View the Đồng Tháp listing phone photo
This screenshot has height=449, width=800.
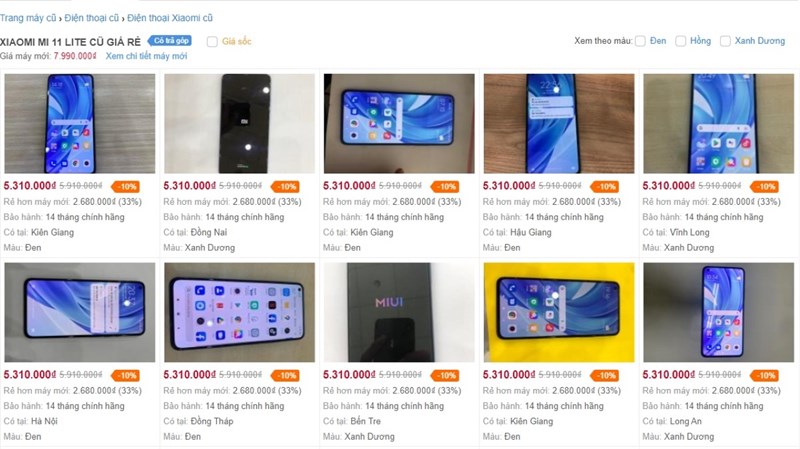[239, 312]
